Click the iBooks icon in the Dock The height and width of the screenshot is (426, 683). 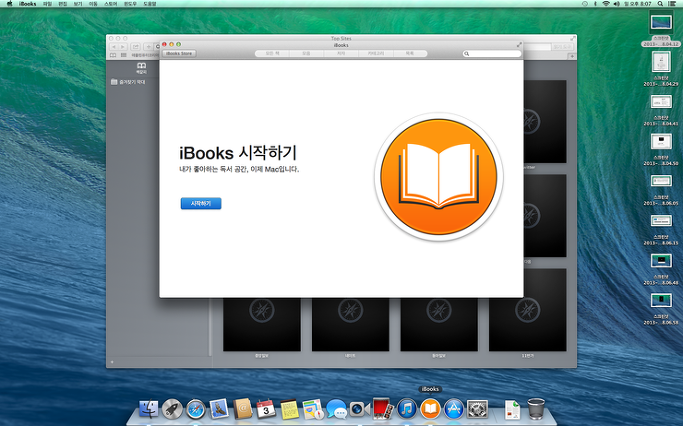tap(430, 409)
